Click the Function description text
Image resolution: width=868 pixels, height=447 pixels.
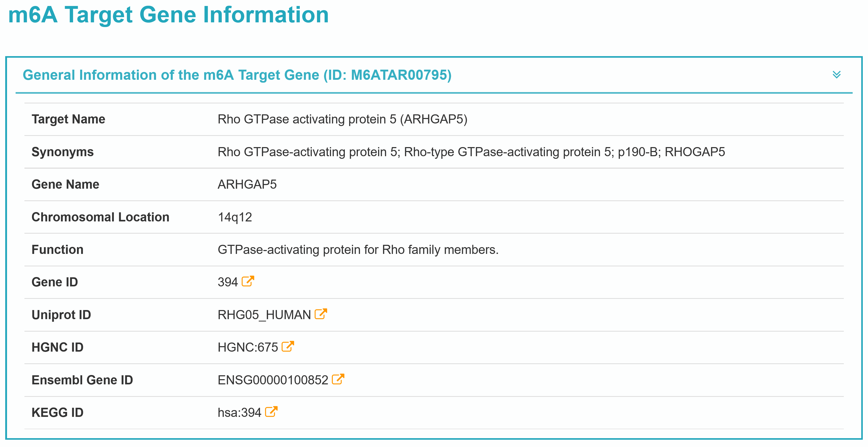click(x=358, y=249)
